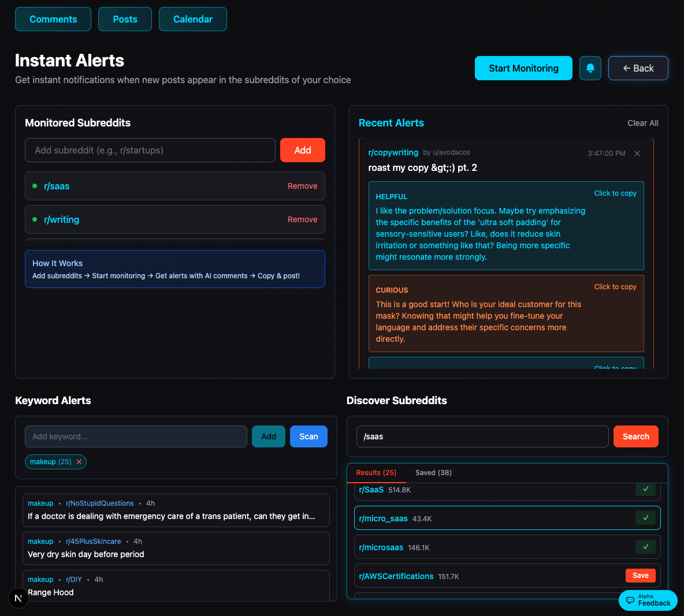Open the Alpha Feedback chat bubble

point(648,600)
